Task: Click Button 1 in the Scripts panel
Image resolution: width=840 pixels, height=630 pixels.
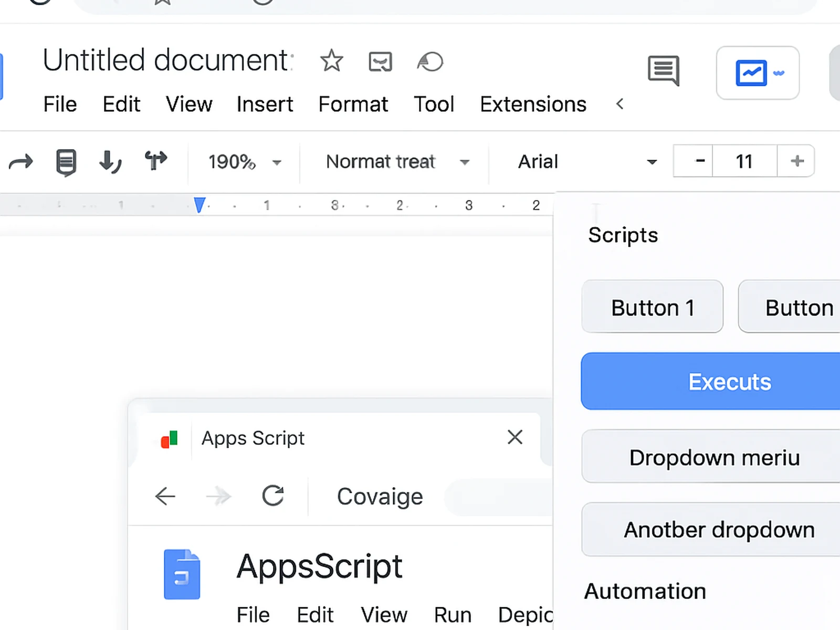Action: [652, 307]
